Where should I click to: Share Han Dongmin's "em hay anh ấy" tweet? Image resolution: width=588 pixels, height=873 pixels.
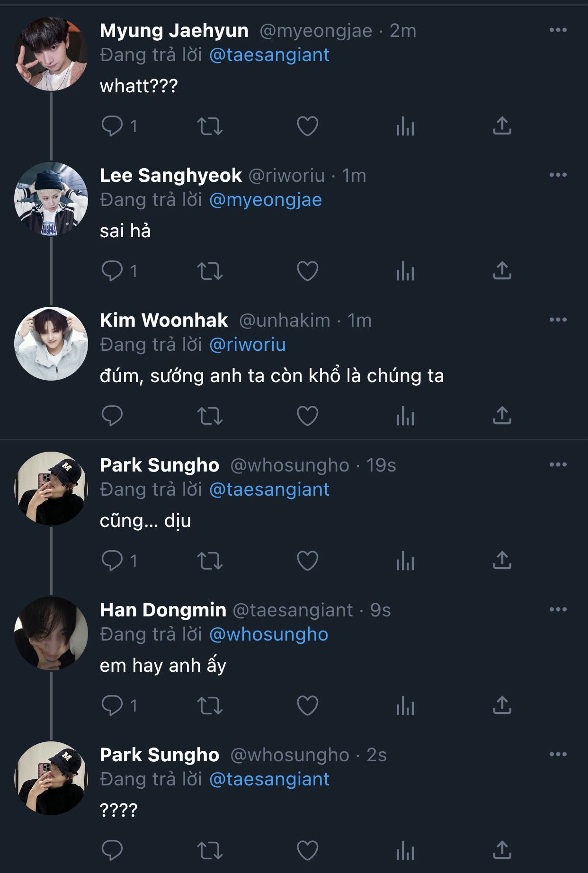coord(502,705)
